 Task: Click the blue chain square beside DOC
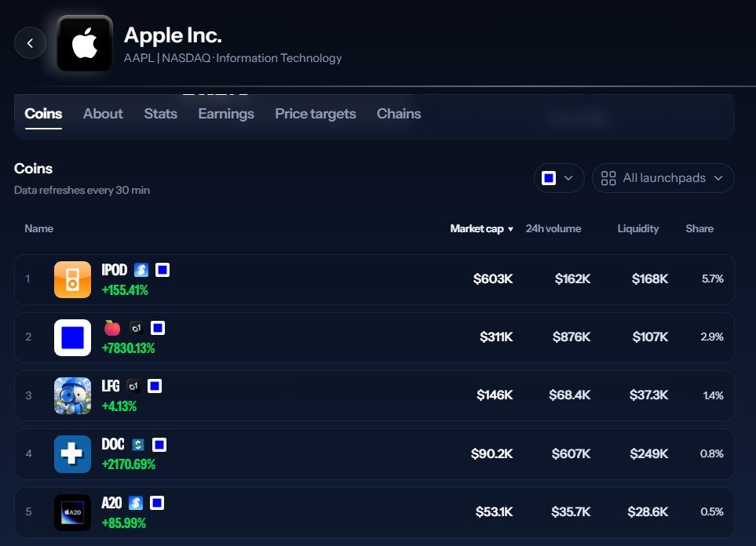coord(159,445)
